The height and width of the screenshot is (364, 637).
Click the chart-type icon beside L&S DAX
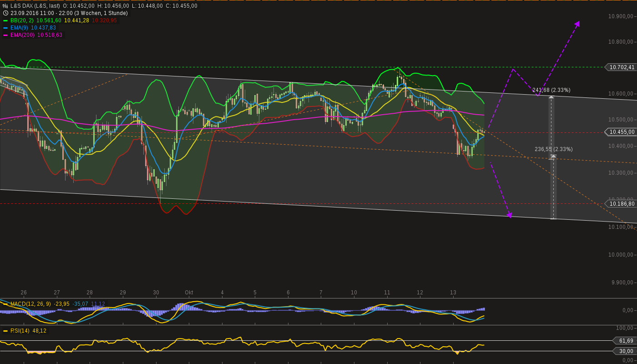5,6
